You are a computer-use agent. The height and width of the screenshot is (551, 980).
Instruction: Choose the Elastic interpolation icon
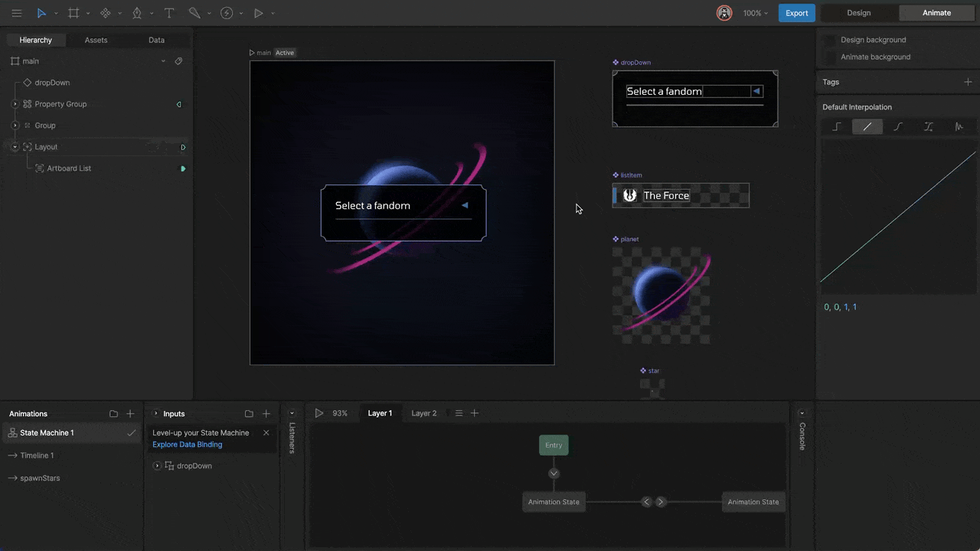pos(959,127)
